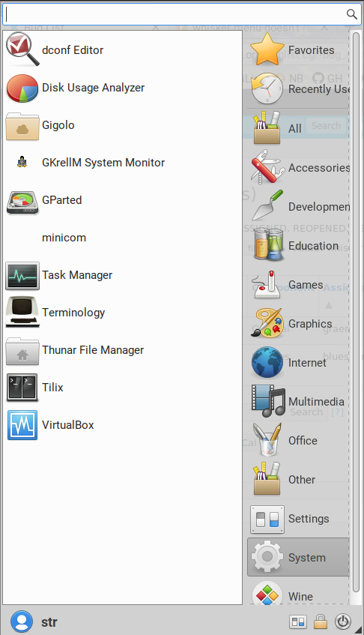Screen dimensions: 364x635
Task: Open Disk Usage Analyzer
Action: (x=122, y=88)
